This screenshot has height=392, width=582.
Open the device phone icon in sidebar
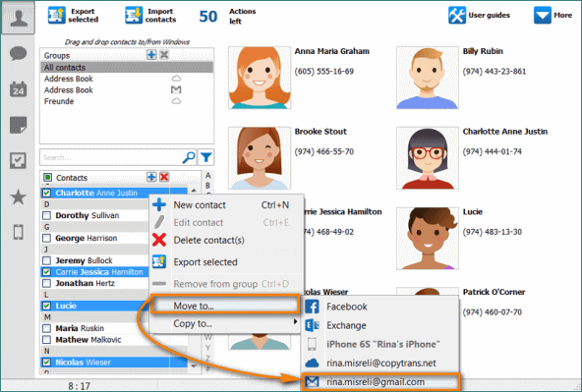18,232
